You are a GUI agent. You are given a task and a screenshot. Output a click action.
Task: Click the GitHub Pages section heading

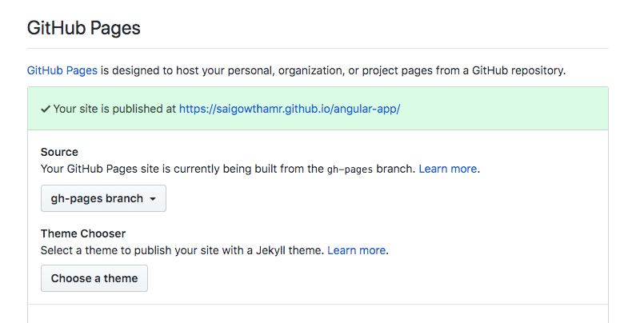point(84,28)
